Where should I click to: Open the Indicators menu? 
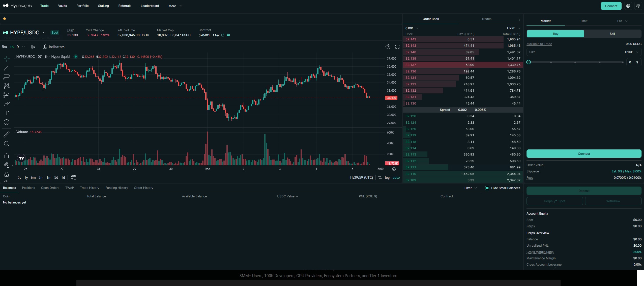pyautogui.click(x=54, y=47)
